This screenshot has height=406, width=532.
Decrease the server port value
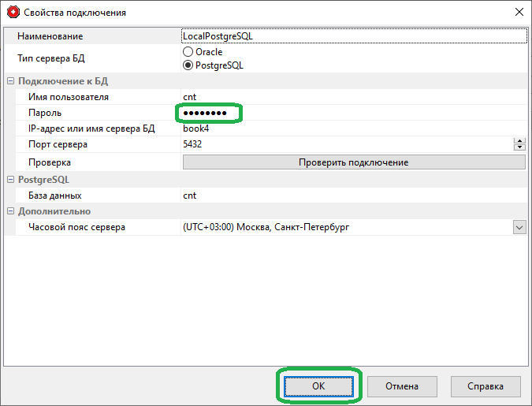point(519,147)
